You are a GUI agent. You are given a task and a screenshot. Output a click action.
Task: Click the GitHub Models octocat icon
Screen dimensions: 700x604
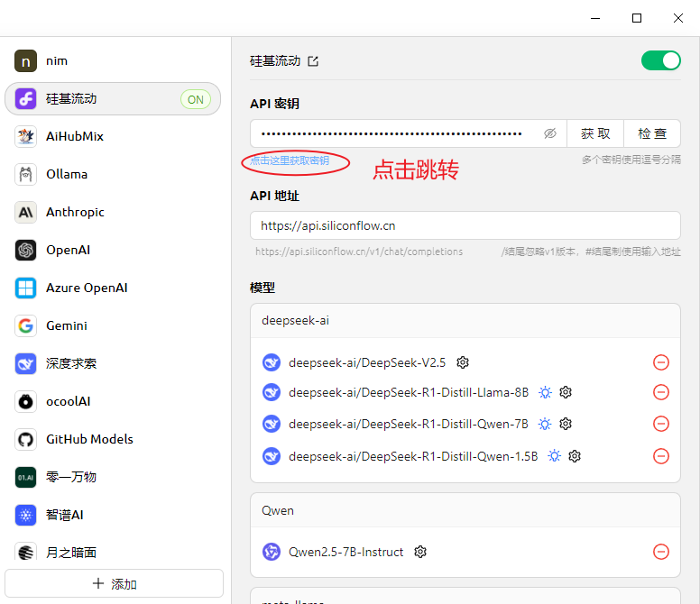(25, 439)
